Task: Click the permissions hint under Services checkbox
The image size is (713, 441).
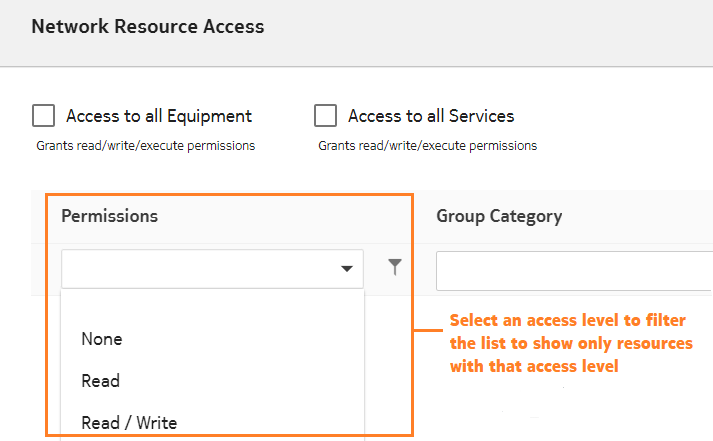Action: point(427,146)
